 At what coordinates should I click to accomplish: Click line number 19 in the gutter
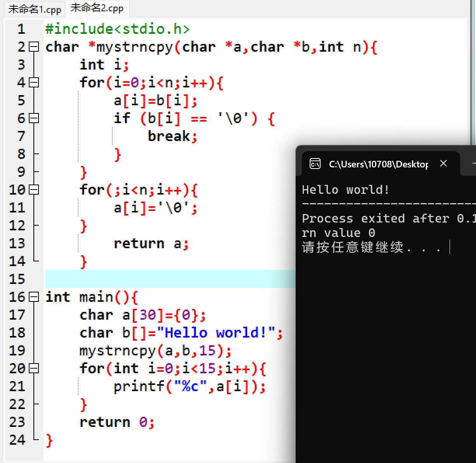pos(17,351)
